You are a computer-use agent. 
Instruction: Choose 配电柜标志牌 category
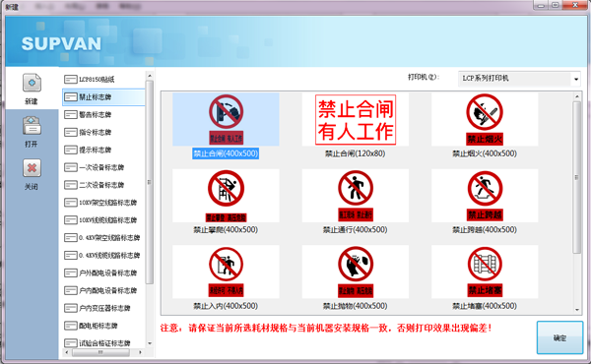click(x=103, y=326)
